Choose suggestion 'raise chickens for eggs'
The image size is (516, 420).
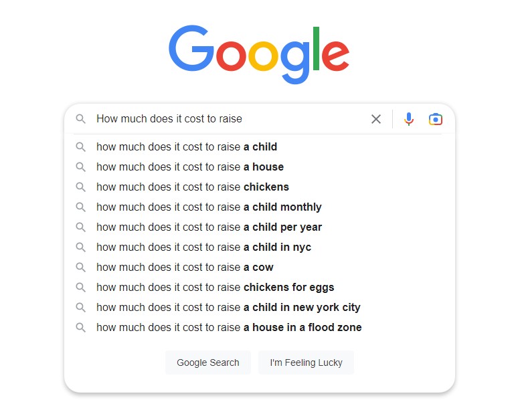pos(259,287)
